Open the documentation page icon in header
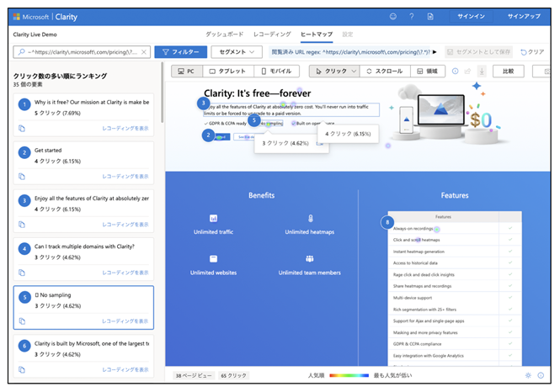This screenshot has width=560, height=392. click(x=430, y=17)
